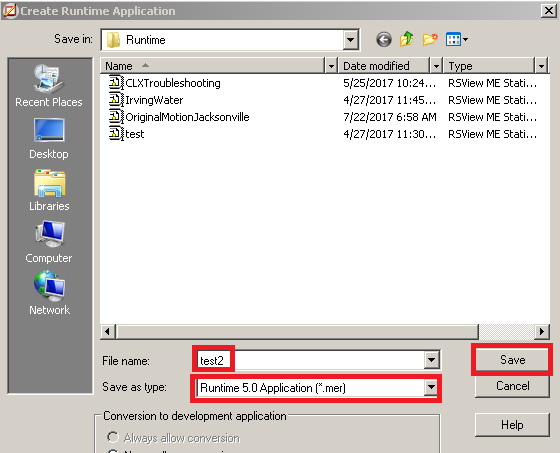Expand the Save as type dropdown
This screenshot has height=453, width=560.
pos(431,387)
